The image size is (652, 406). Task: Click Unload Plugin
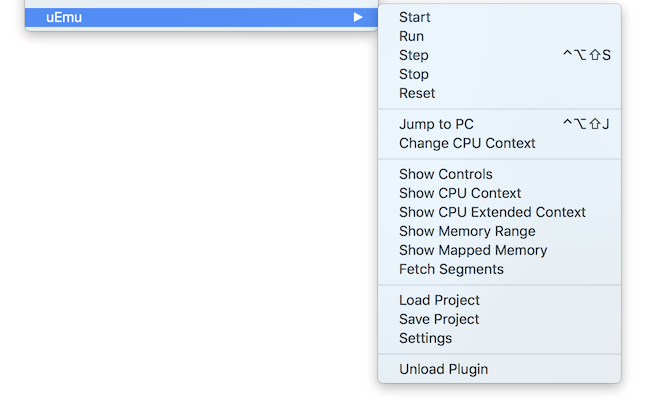pyautogui.click(x=443, y=369)
